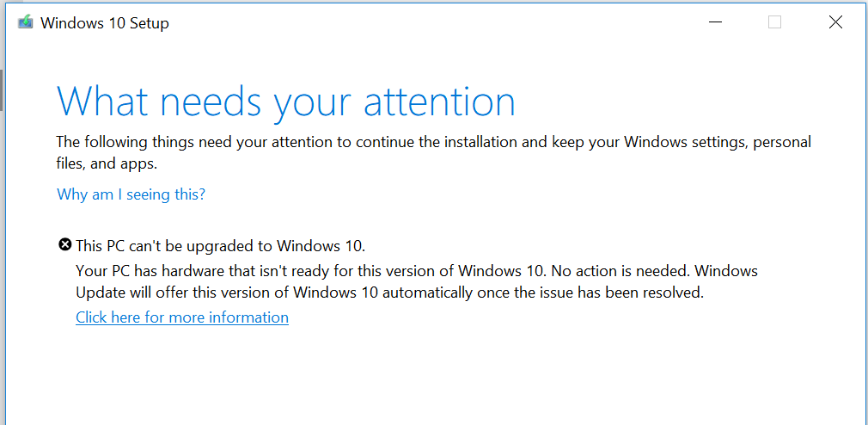Click the Windows 10 Setup title bar icon
The height and width of the screenshot is (425, 868).
click(25, 22)
